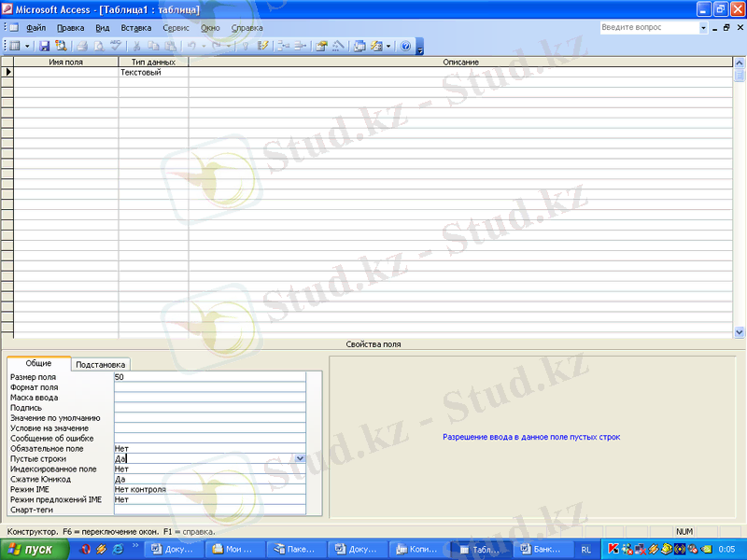This screenshot has width=747, height=560.
Task: Click the Delete Rows toolbar icon
Action: pos(300,46)
